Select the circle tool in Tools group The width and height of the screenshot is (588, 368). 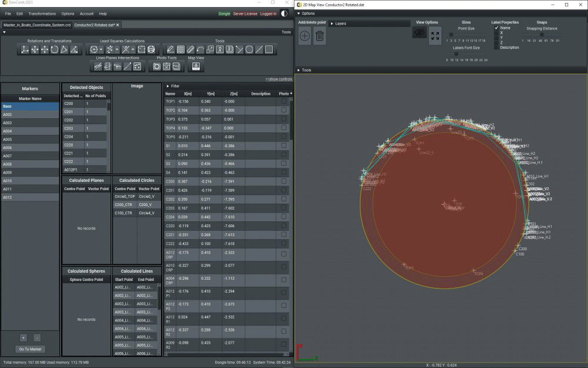[x=249, y=49]
